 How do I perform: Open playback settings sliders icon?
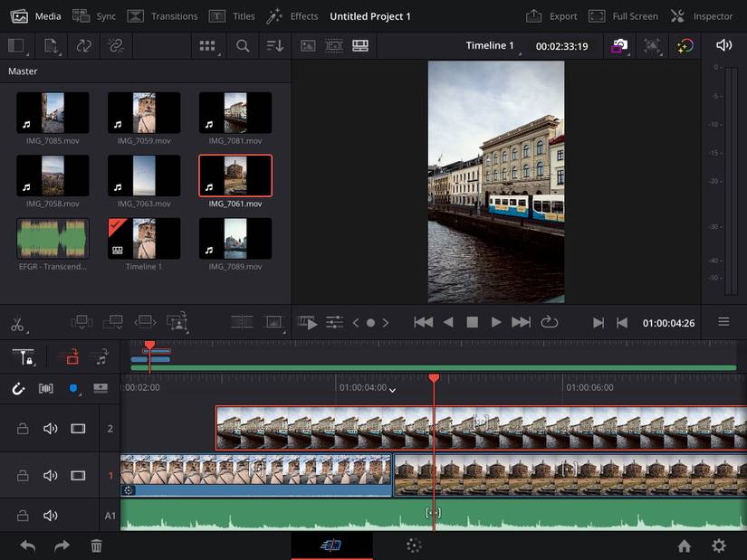click(334, 322)
